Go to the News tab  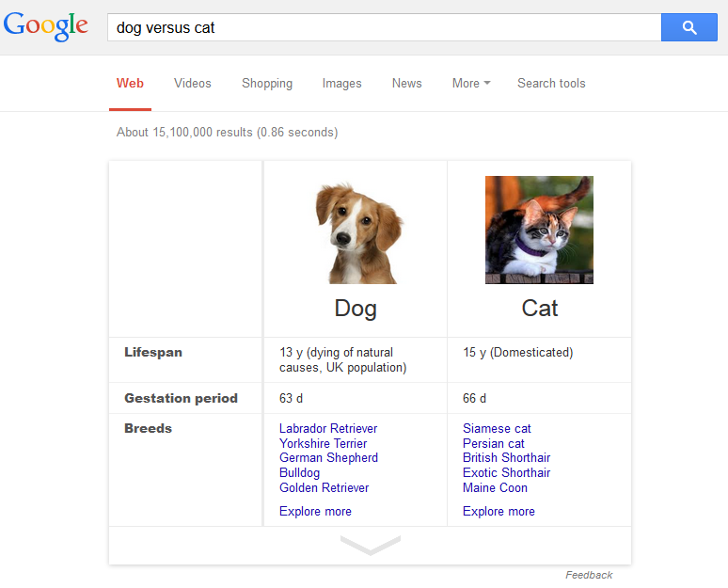click(x=406, y=83)
